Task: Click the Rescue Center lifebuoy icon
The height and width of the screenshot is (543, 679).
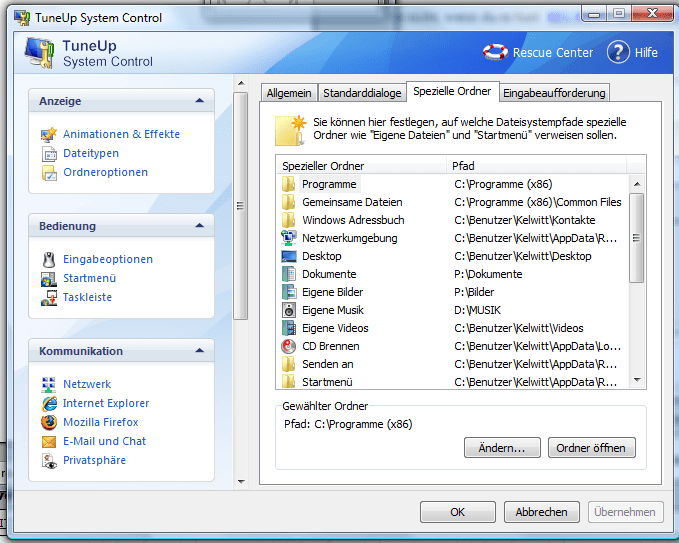Action: (x=495, y=52)
